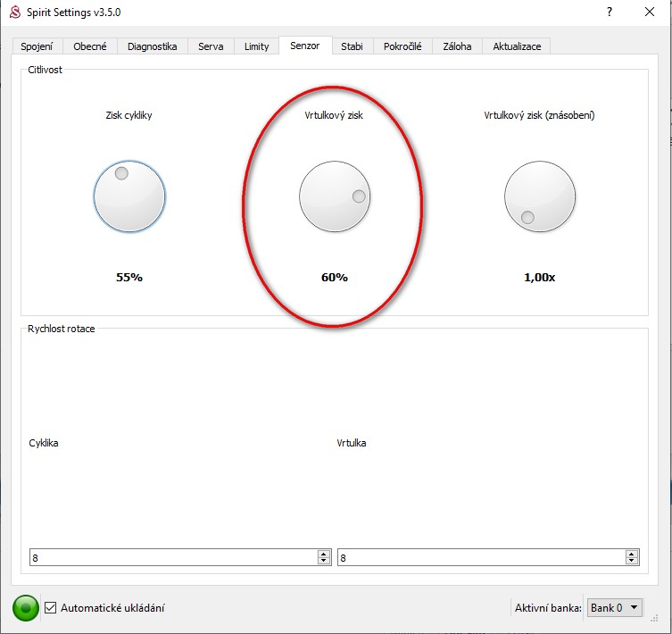Decrease the Vrtulka rotation speed value
The image size is (672, 634).
click(x=632, y=561)
